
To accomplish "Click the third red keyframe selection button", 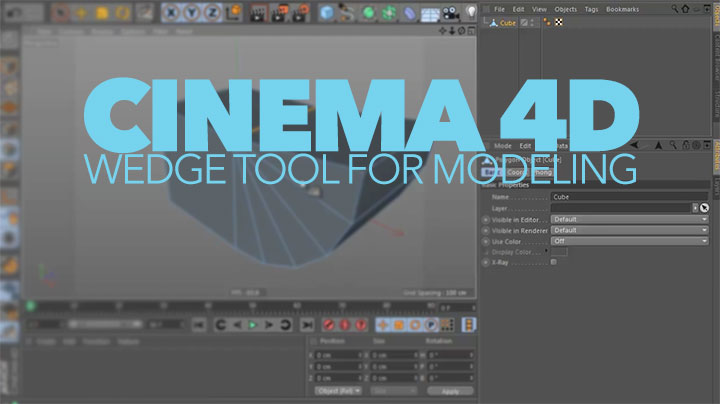I will 361,325.
